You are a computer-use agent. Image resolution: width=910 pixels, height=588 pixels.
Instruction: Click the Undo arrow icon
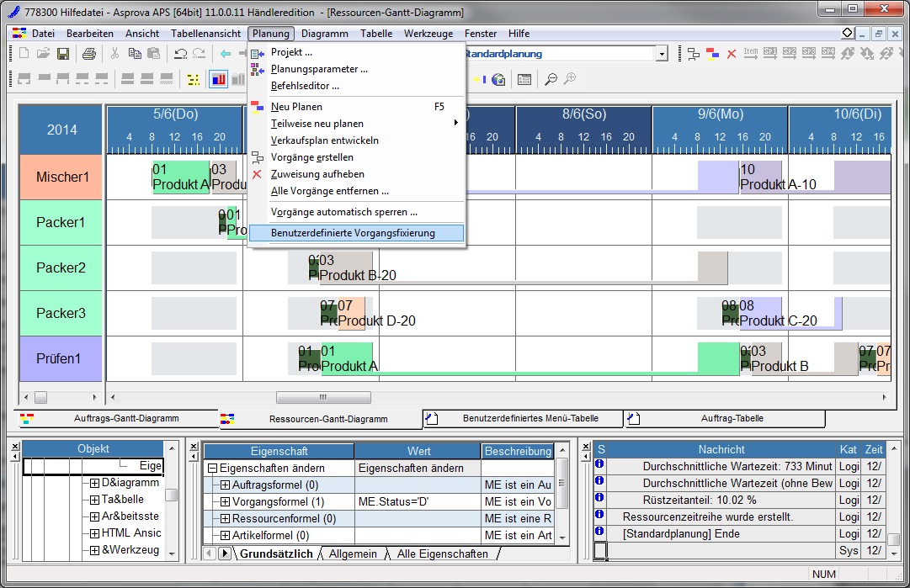[x=180, y=54]
